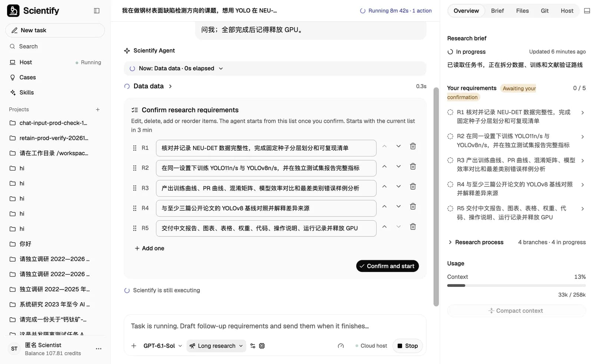
Task: Expand the Research process section
Action: tap(476, 242)
